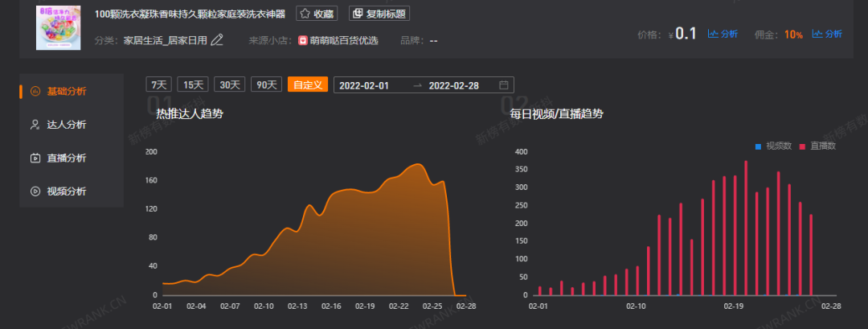Screen dimensions: 868x329
Task: Select the 基础分析 sidebar tab
Action: 72,92
